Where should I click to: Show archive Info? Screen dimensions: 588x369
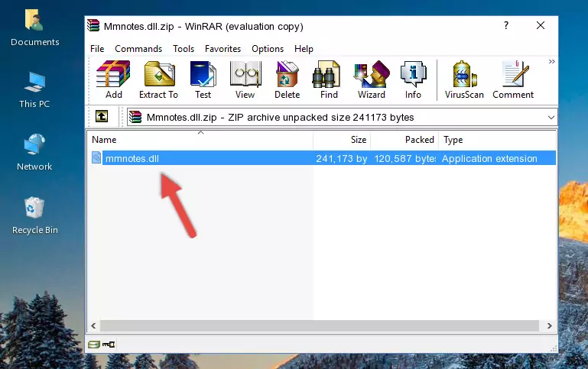point(413,79)
